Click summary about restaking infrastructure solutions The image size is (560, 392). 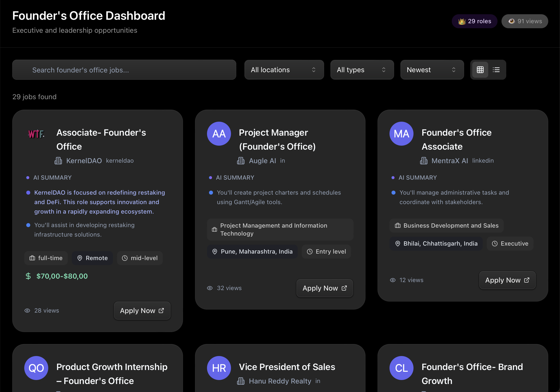(x=84, y=230)
